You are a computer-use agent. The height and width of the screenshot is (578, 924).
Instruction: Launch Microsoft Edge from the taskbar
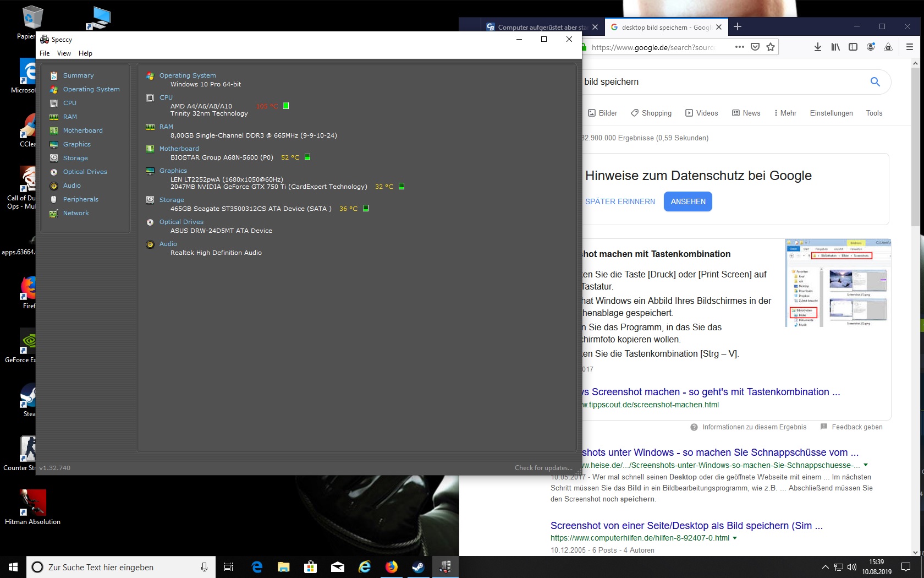point(257,567)
